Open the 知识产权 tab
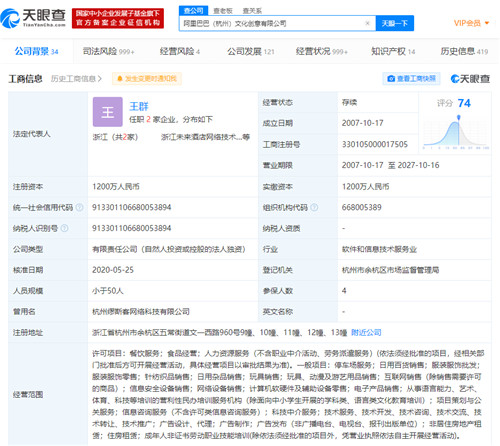Screen dimensions: 500x446 pyautogui.click(x=393, y=51)
